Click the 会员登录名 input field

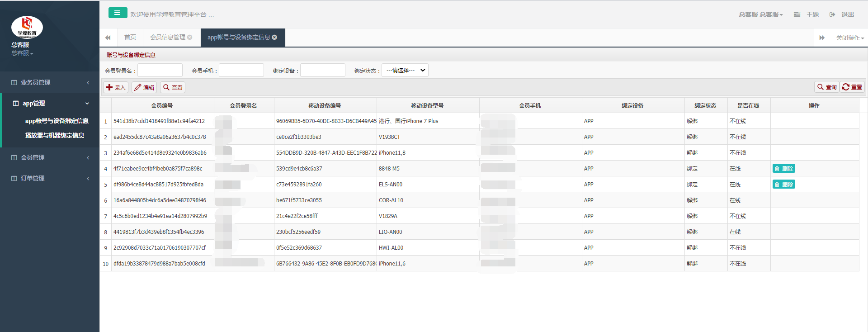pyautogui.click(x=160, y=70)
